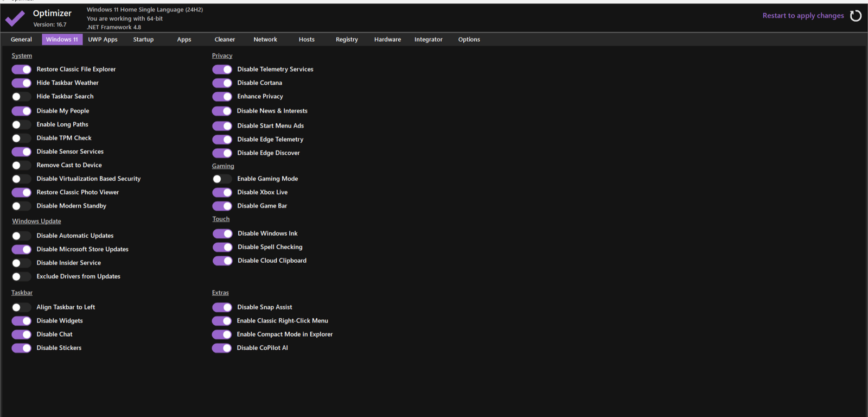Enable Disable Automatic Updates switch

pyautogui.click(x=22, y=236)
